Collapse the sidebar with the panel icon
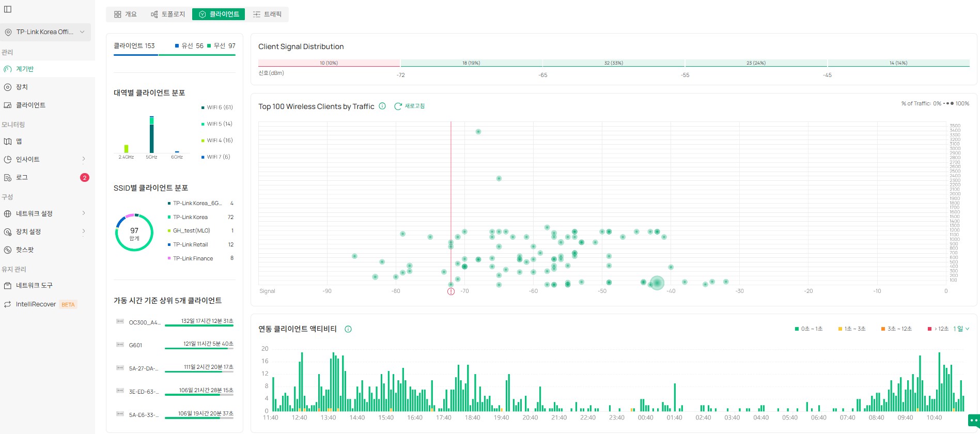Screen dimensions: 980x434 [8, 9]
